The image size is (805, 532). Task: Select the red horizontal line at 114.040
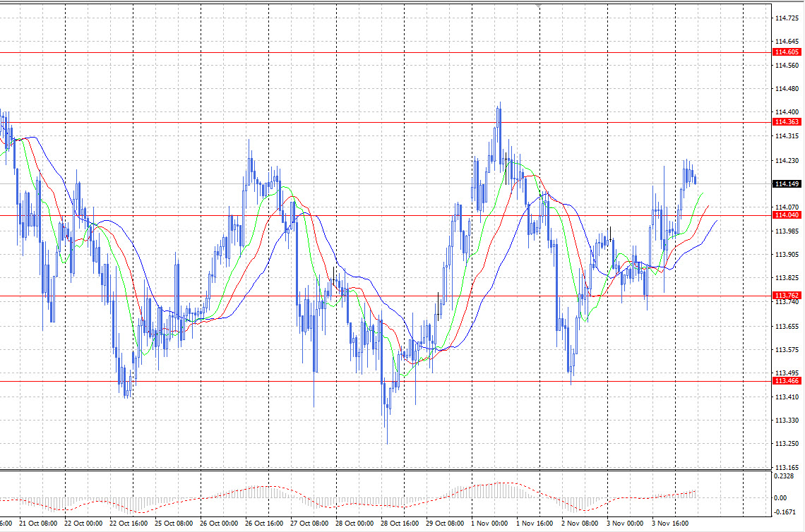(x=386, y=215)
